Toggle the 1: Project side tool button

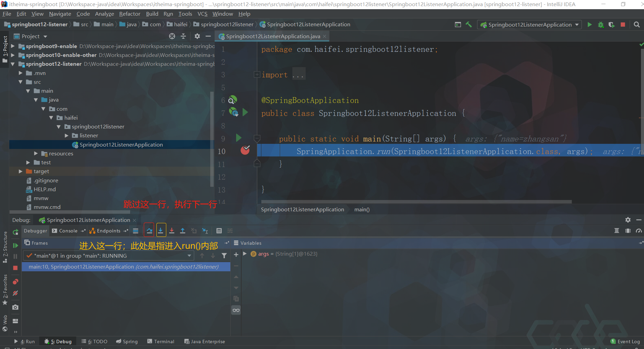pos(5,49)
